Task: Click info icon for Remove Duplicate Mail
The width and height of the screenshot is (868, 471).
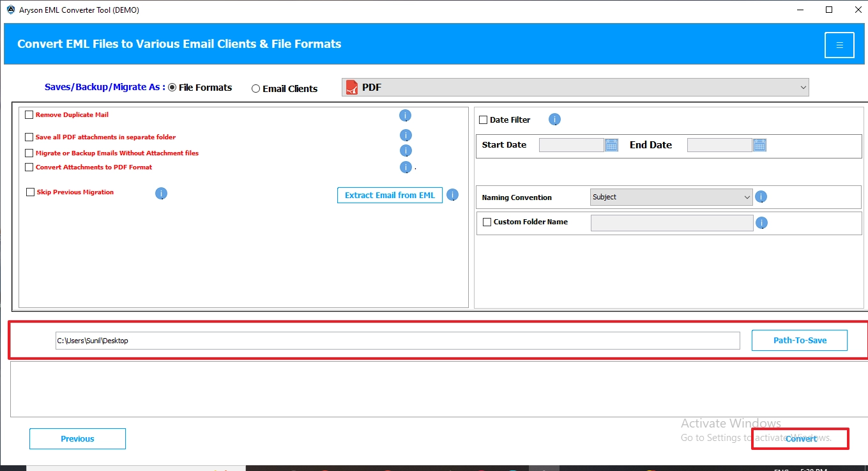Action: click(405, 116)
